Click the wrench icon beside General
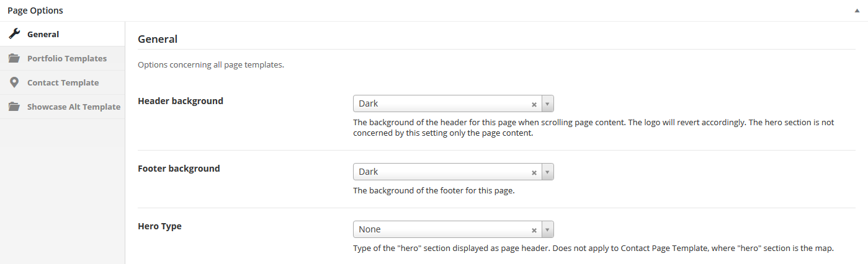This screenshot has height=264, width=868. point(14,34)
